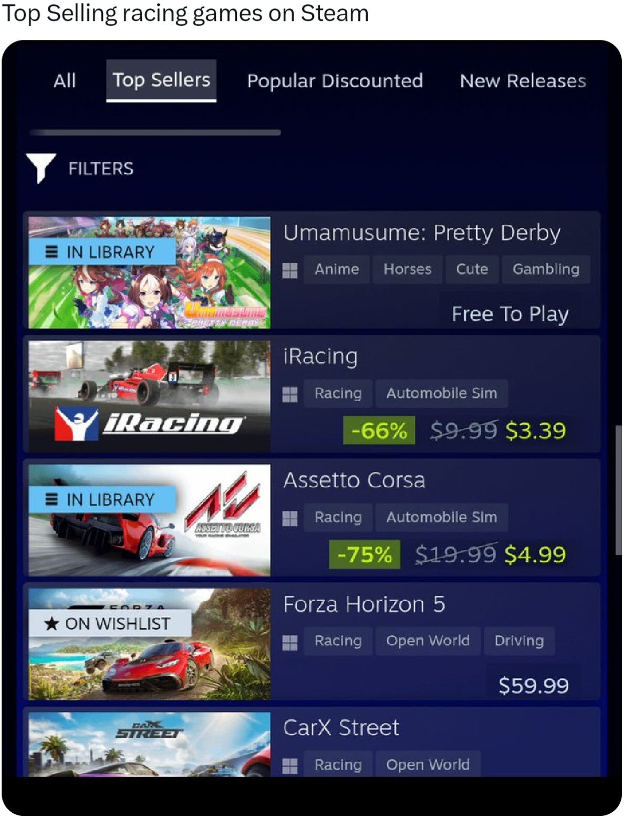Click the horizontal tab scroll bar
This screenshot has width=644, height=817.
(x=155, y=132)
